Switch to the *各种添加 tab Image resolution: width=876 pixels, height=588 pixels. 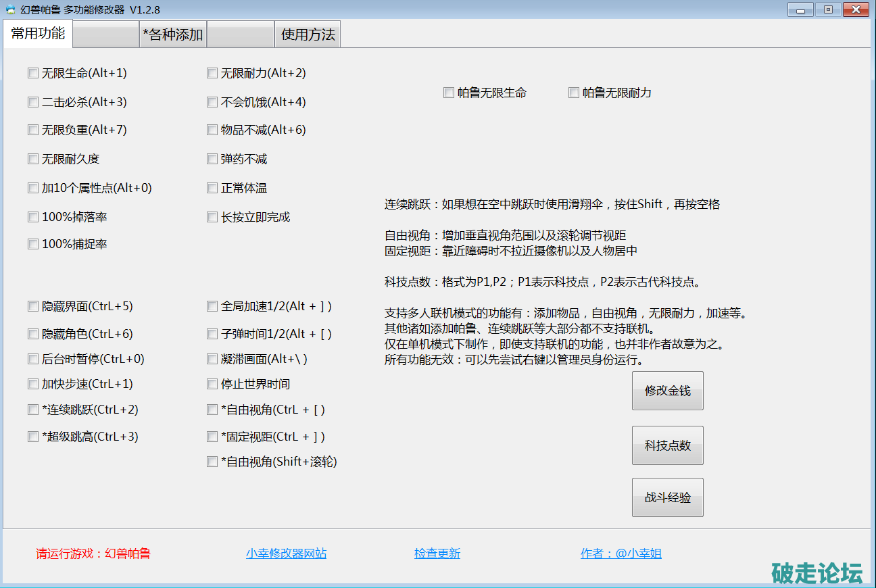pos(173,34)
